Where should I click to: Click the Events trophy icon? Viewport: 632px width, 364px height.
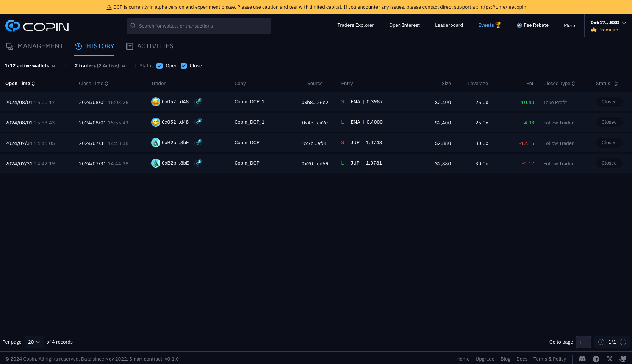[498, 25]
